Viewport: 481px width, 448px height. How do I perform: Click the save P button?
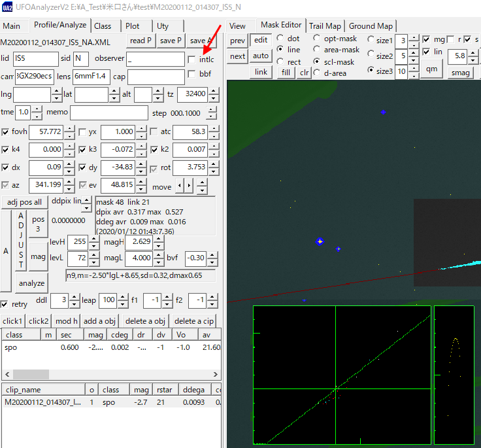(x=171, y=41)
